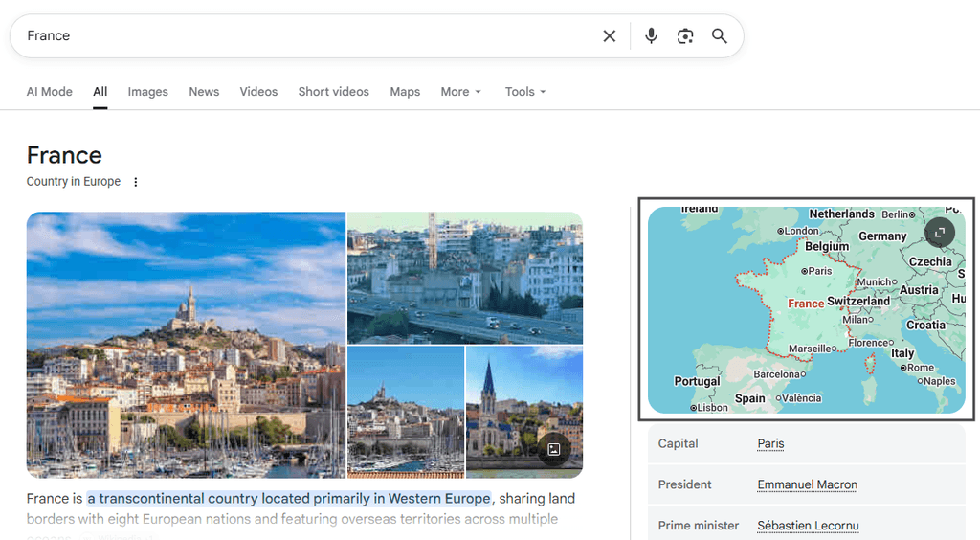This screenshot has width=980, height=540.
Task: Click the Prime minister label
Action: pyautogui.click(x=699, y=526)
